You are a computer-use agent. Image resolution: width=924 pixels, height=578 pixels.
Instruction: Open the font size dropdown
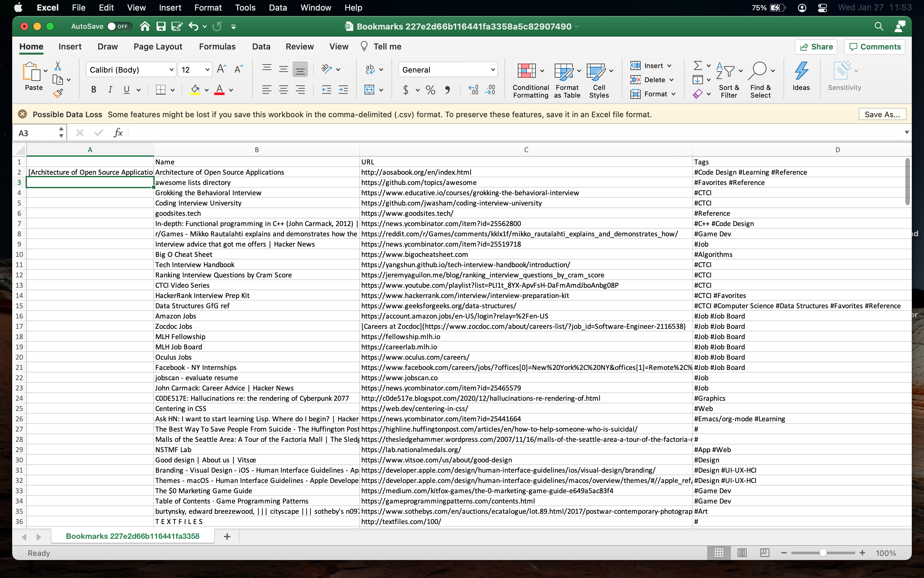click(207, 70)
